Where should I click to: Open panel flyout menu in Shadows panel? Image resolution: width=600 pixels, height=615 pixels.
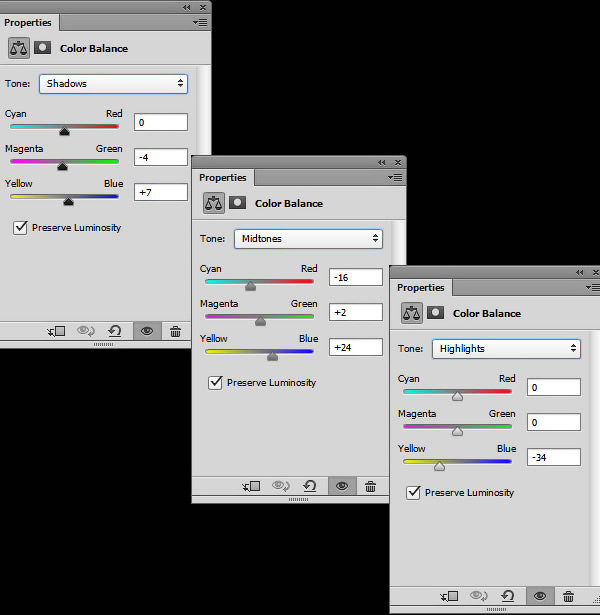coord(200,22)
